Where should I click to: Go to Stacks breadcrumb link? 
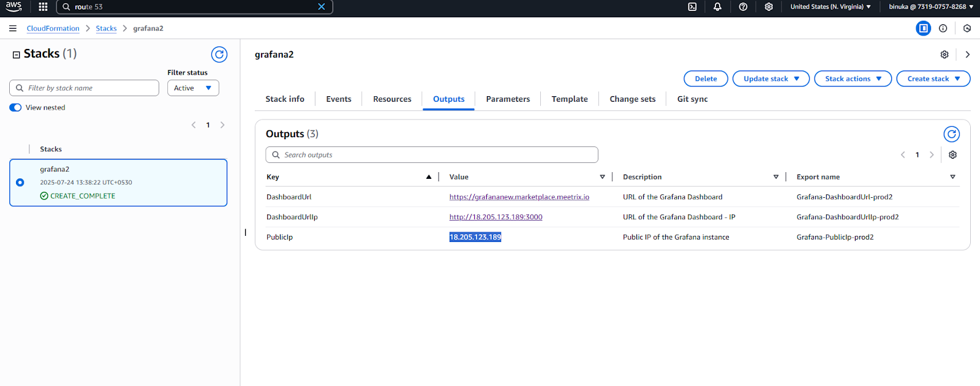(x=106, y=28)
